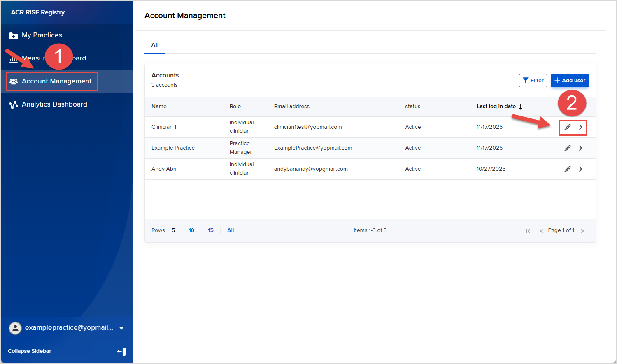
Task: Click Active status for Andy Abril
Action: [x=413, y=169]
